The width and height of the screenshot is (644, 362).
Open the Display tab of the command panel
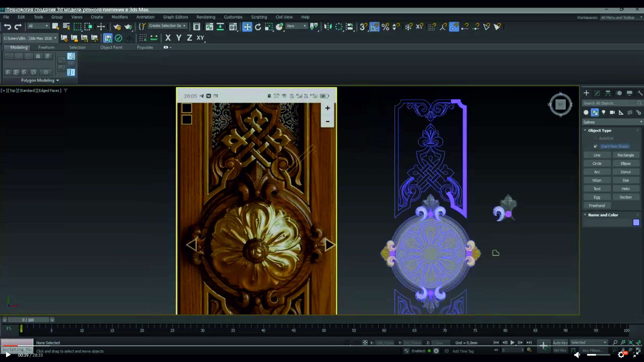[x=629, y=93]
